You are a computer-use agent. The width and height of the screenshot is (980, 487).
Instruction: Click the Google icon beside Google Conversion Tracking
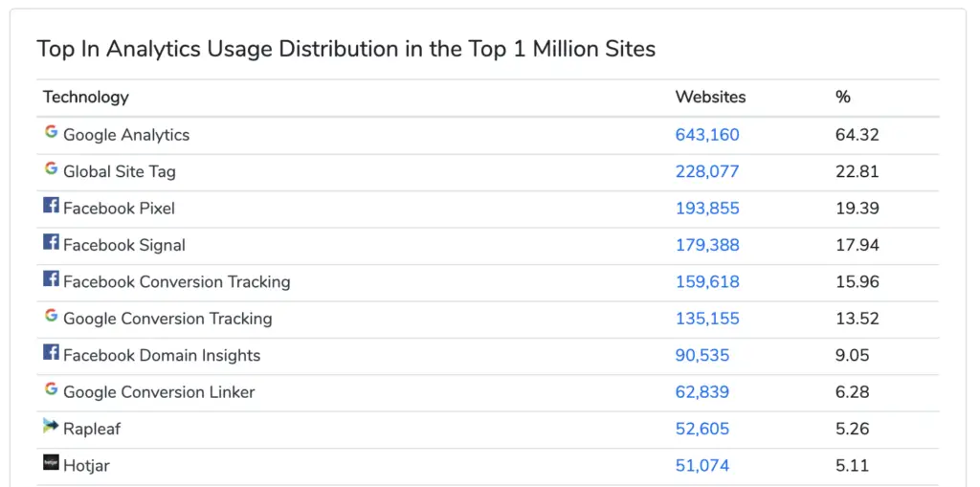click(52, 316)
